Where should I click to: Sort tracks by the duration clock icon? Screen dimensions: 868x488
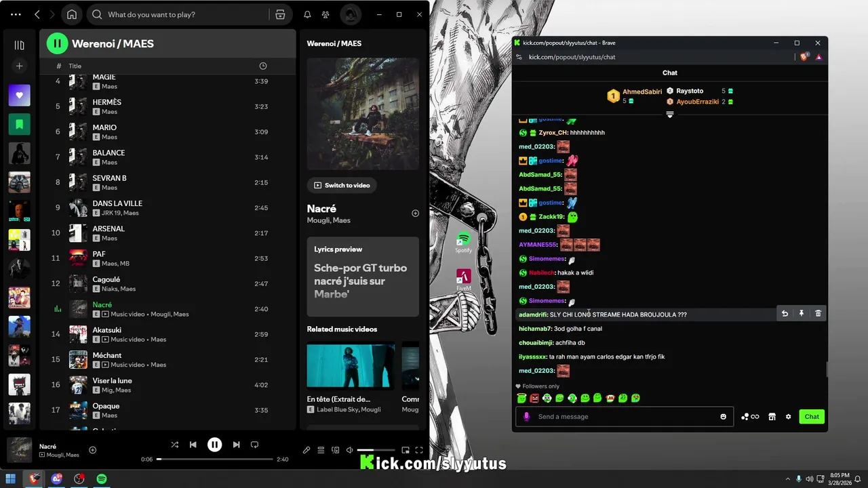coord(263,66)
